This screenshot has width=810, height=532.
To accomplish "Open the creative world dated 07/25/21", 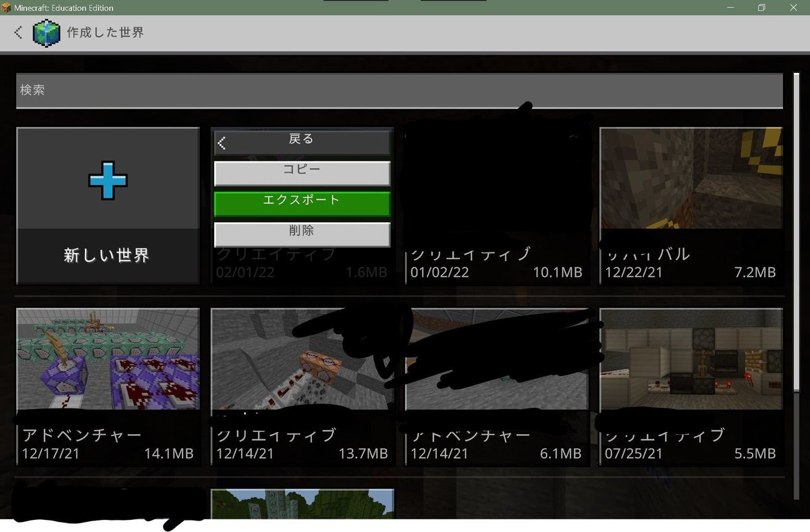I will tap(691, 388).
